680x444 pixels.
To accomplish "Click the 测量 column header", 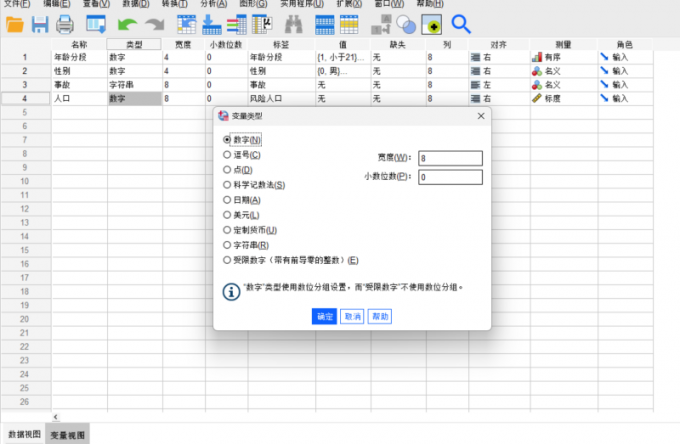I will pyautogui.click(x=563, y=44).
